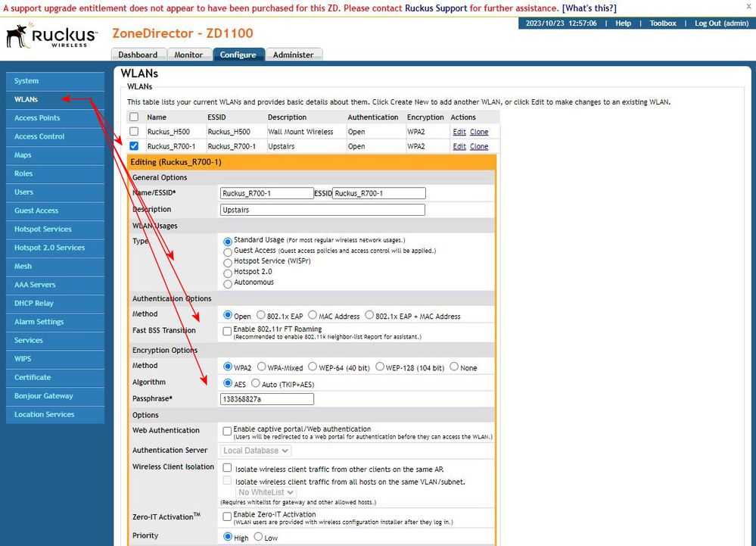The width and height of the screenshot is (756, 546).
Task: Open the Authentication Server dropdown
Action: click(256, 451)
